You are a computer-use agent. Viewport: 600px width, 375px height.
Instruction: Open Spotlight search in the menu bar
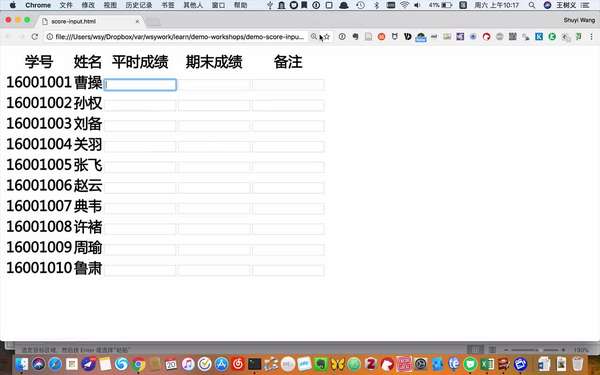pyautogui.click(x=532, y=5)
